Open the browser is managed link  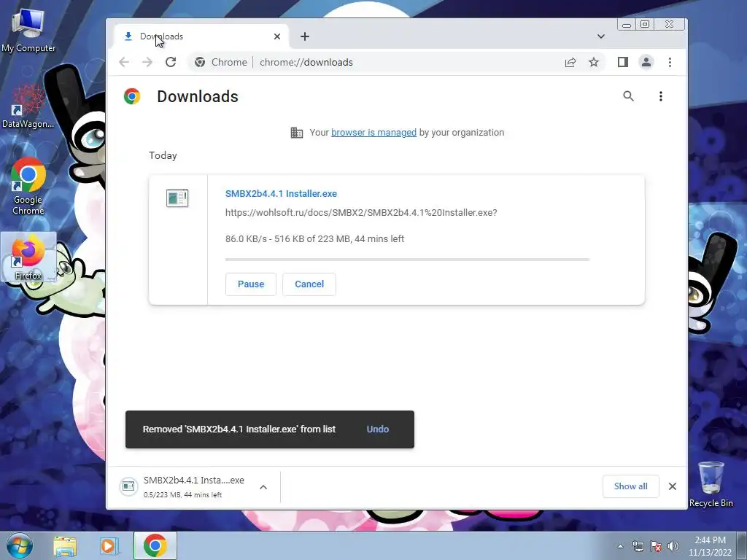tap(373, 133)
